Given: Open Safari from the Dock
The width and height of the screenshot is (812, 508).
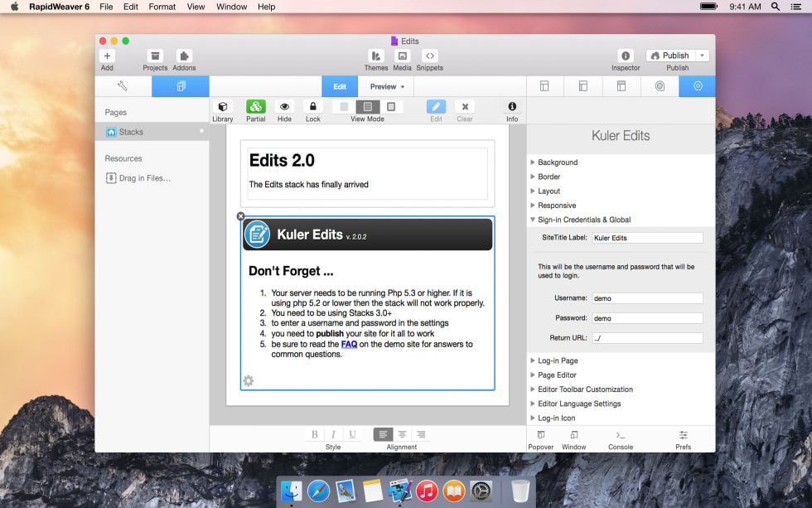Looking at the screenshot, I should click(318, 491).
